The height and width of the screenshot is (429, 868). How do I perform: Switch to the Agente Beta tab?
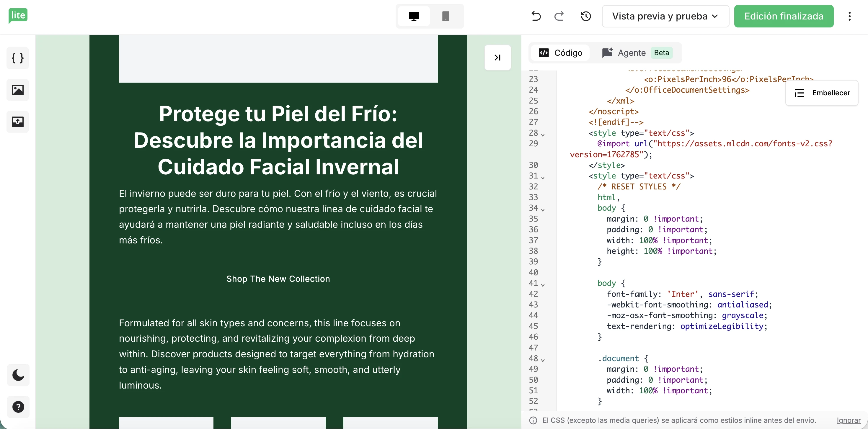click(637, 53)
